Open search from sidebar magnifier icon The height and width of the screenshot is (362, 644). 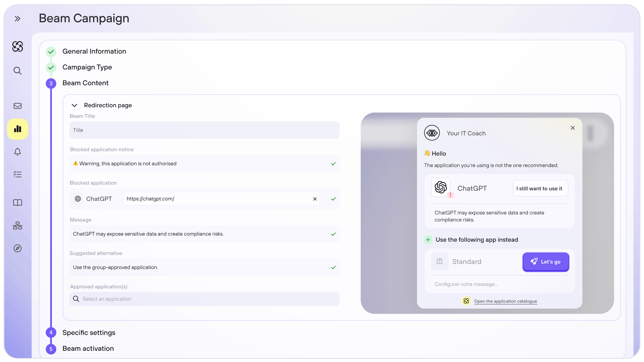17,71
